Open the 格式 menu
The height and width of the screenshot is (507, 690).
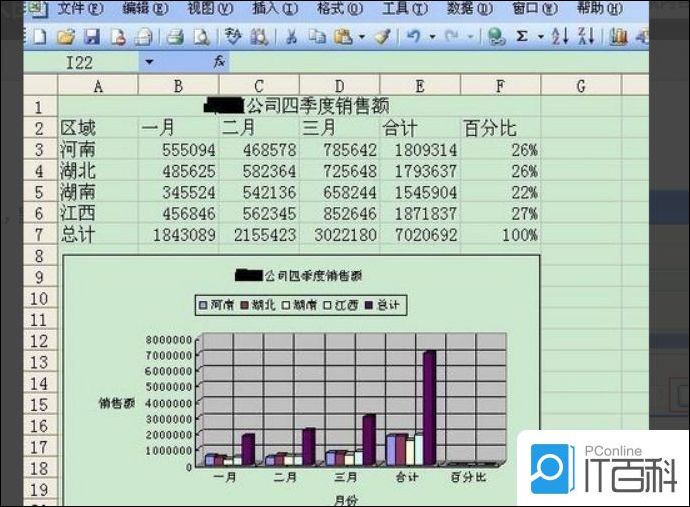340,8
